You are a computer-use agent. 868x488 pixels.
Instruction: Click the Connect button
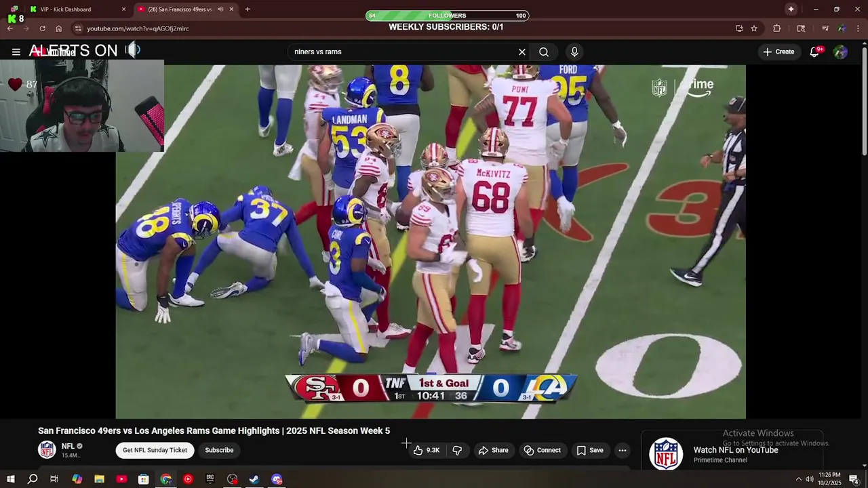(x=542, y=450)
